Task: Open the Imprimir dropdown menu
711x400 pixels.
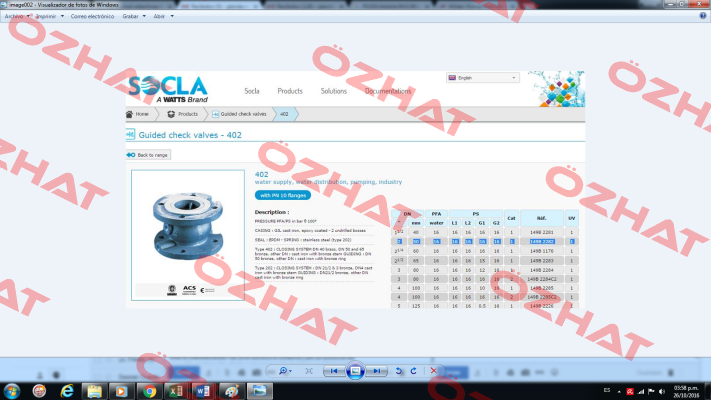Action: point(49,16)
